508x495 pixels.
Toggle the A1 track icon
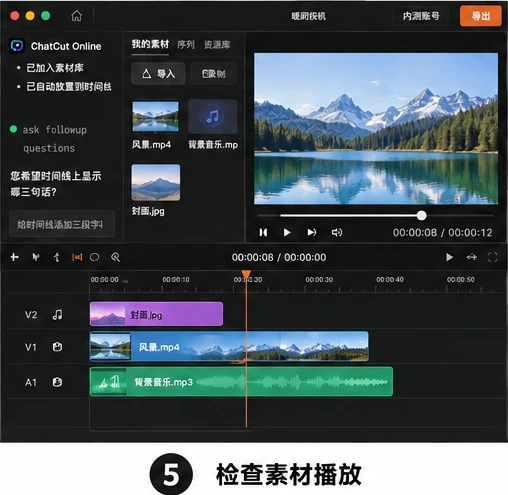click(x=57, y=382)
